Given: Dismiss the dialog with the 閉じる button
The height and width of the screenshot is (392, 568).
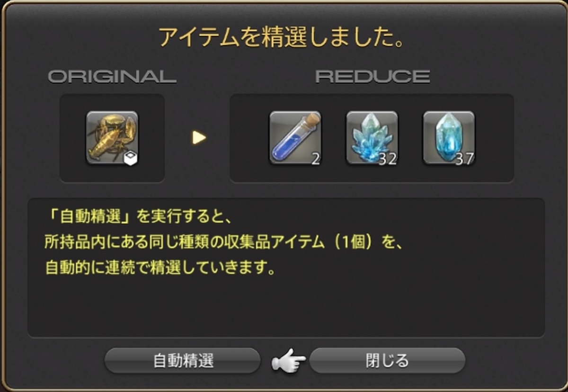Looking at the screenshot, I should tap(387, 361).
